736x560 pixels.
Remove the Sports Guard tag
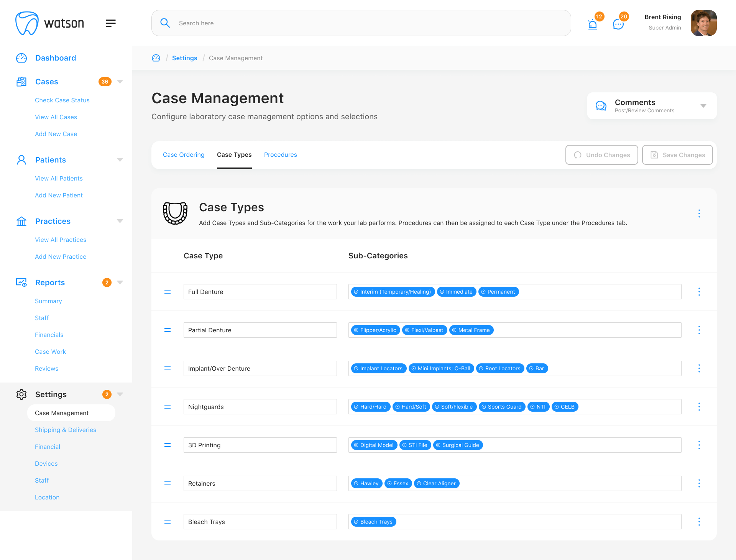point(484,407)
